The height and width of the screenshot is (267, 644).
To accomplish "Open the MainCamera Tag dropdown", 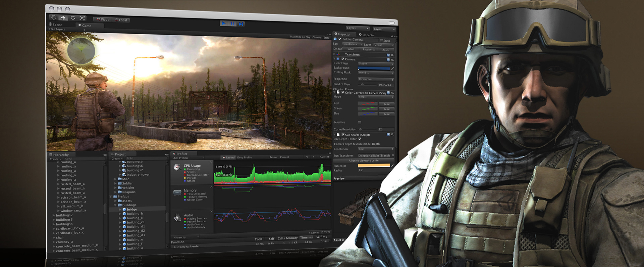I will pos(353,44).
